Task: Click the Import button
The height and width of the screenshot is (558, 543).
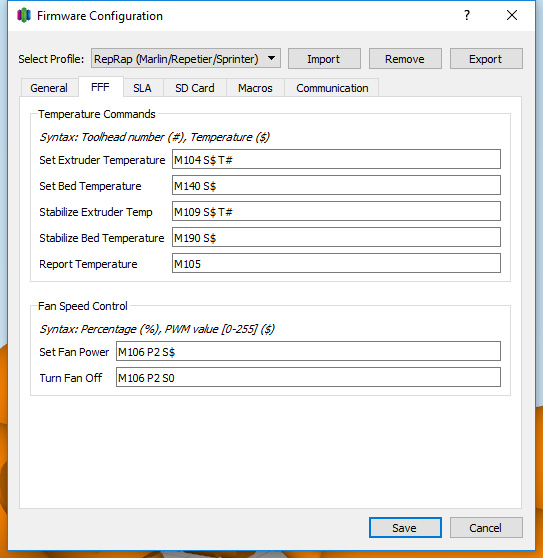Action: coord(324,59)
